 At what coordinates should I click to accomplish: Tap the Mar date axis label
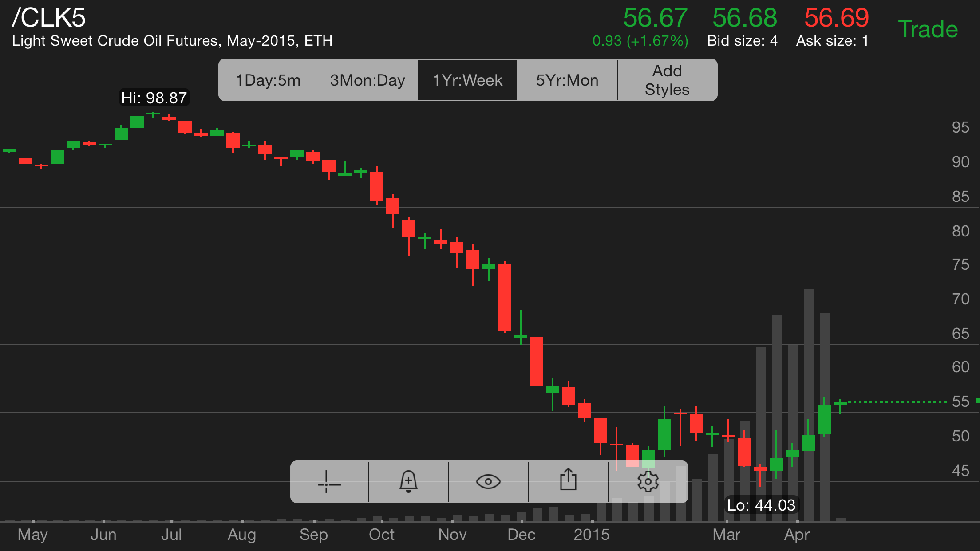click(727, 535)
